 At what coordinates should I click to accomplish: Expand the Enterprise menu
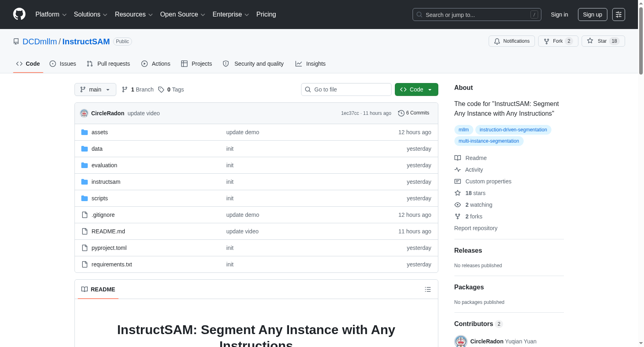pos(231,15)
